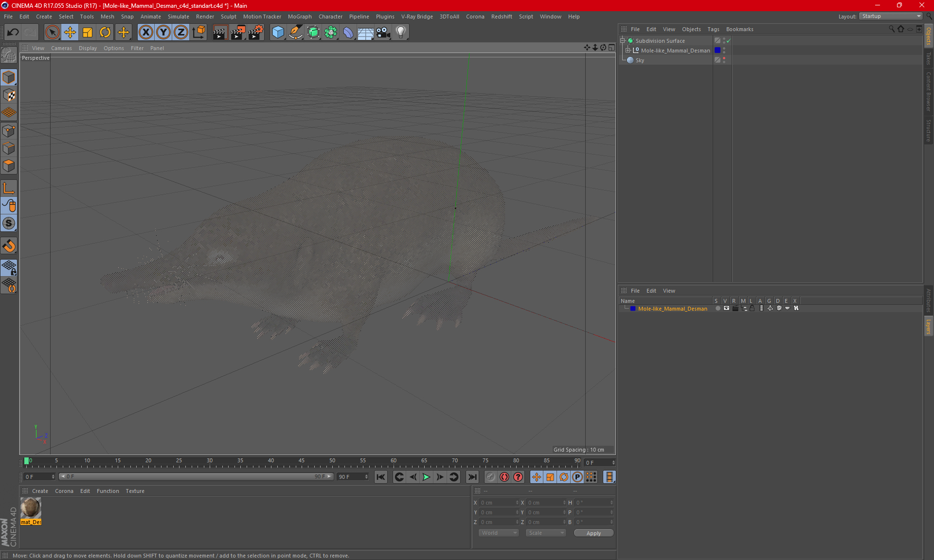The height and width of the screenshot is (560, 934).
Task: Select the mat_Des material thumbnail
Action: [x=31, y=508]
